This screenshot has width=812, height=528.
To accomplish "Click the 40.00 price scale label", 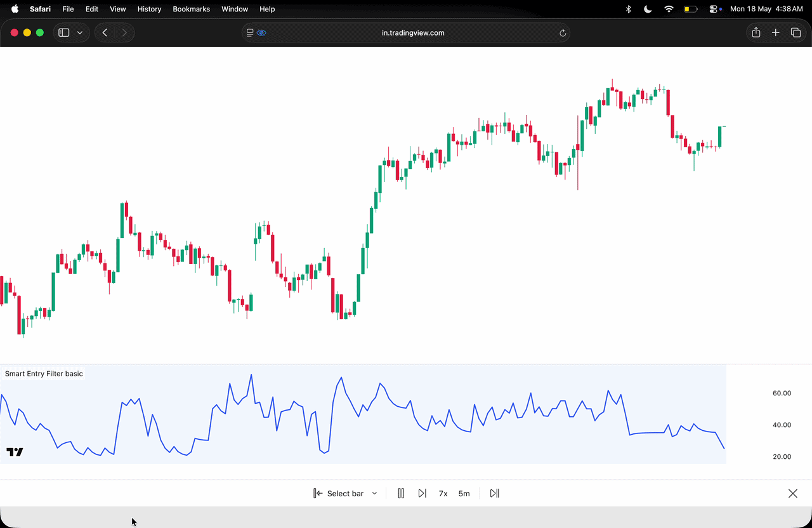I will pos(782,425).
